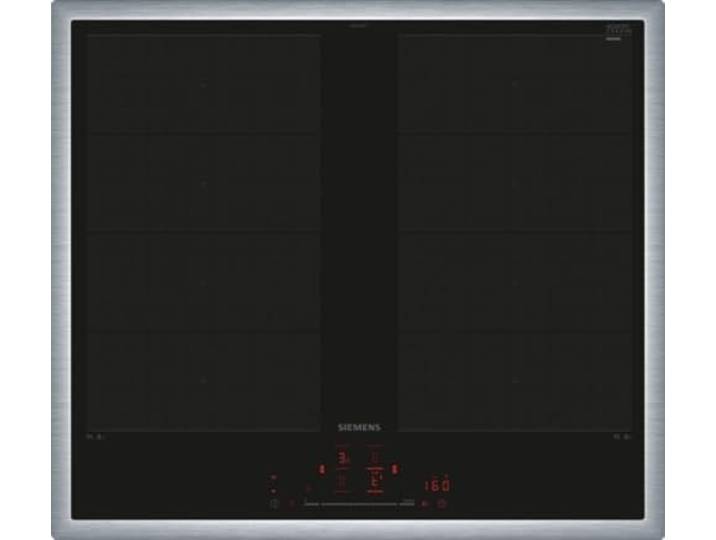Tap the timer display showing 160
The image size is (716, 540).
click(x=438, y=485)
